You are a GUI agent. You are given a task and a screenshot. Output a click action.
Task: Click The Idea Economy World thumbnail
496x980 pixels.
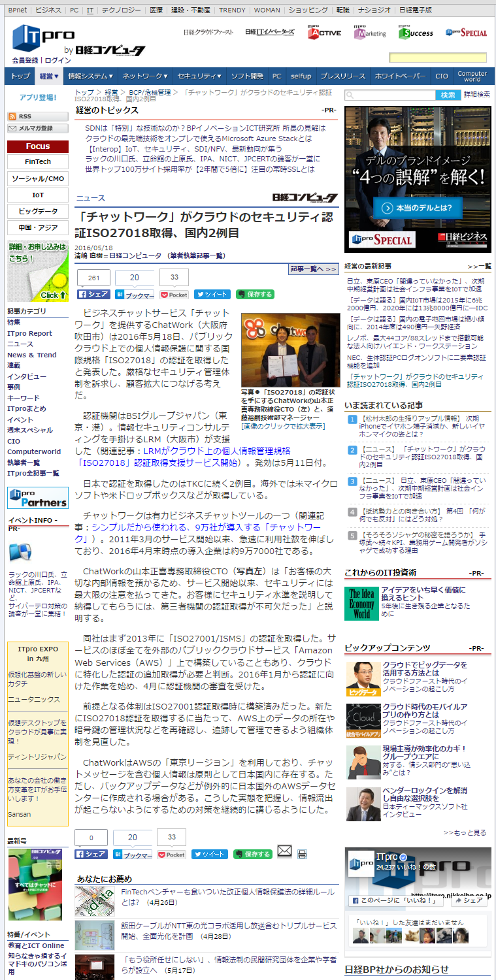coord(361,603)
